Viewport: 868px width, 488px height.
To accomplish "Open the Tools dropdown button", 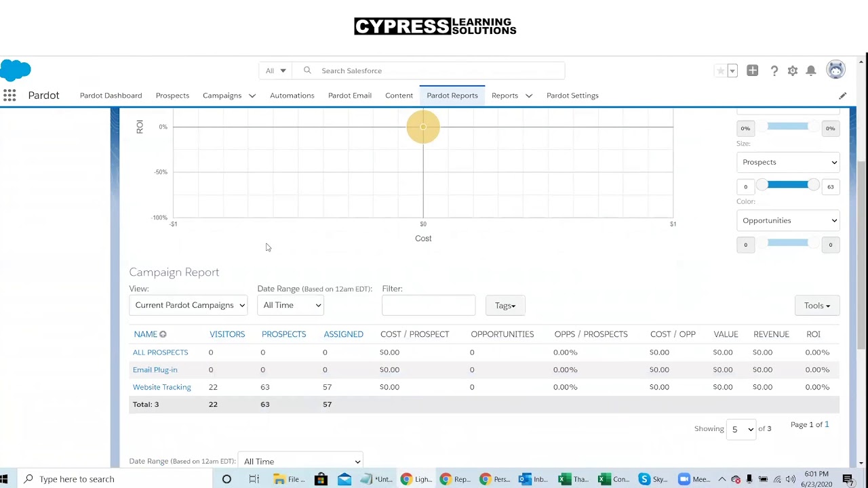I will [817, 306].
